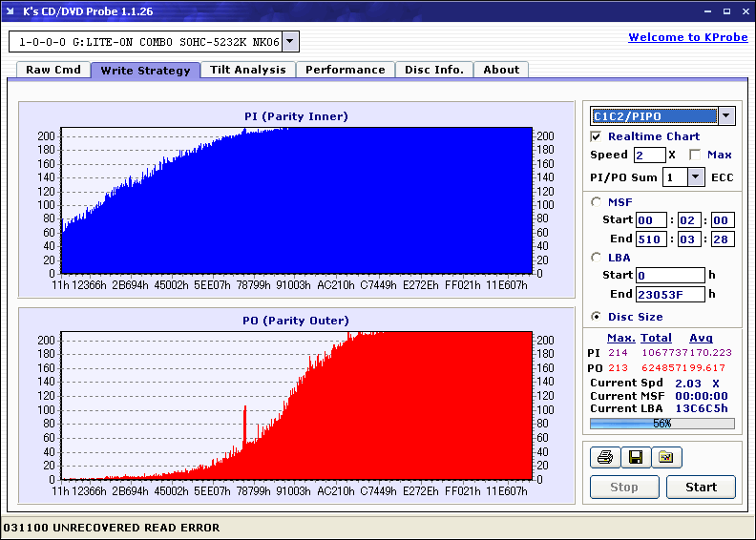Open the Performance tab

pos(346,70)
